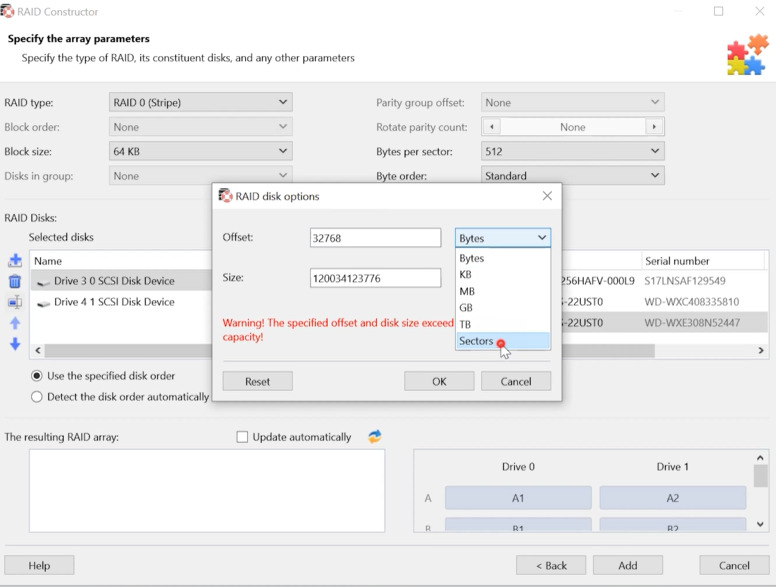Click the add disk plus icon
776x587 pixels.
(x=15, y=260)
